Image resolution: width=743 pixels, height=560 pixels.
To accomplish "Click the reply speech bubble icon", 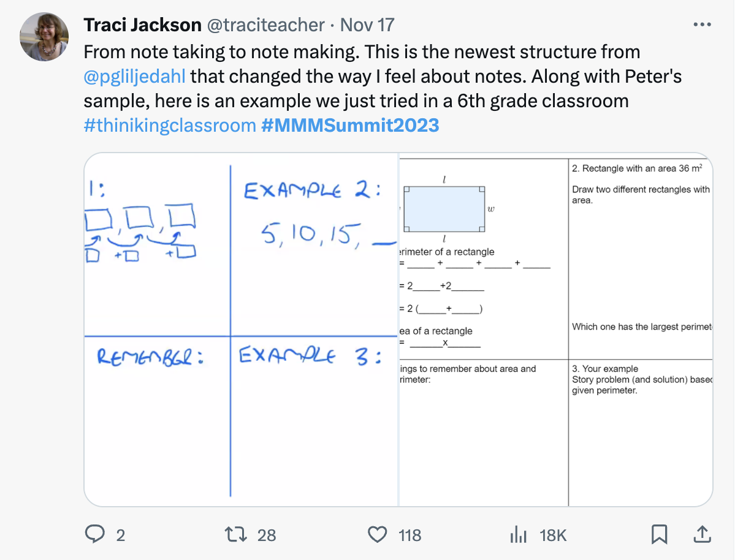I will tap(94, 535).
